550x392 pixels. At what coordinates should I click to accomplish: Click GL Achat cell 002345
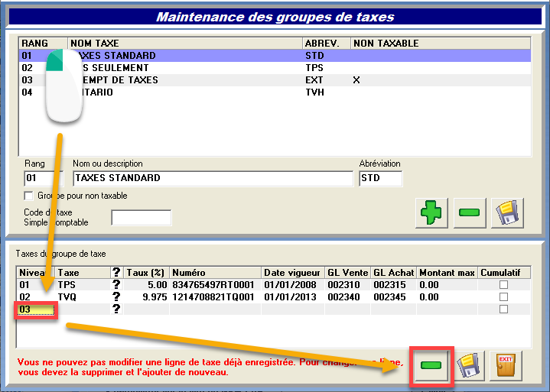[393, 296]
